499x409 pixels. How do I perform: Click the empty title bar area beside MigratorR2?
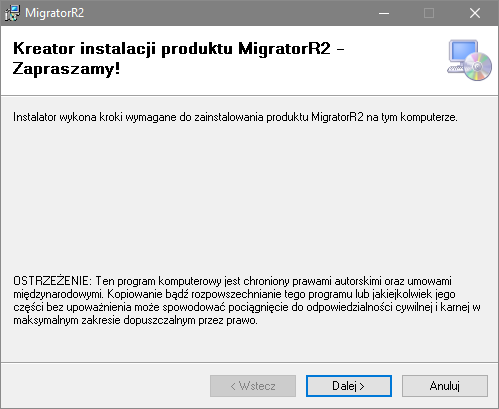coord(227,13)
